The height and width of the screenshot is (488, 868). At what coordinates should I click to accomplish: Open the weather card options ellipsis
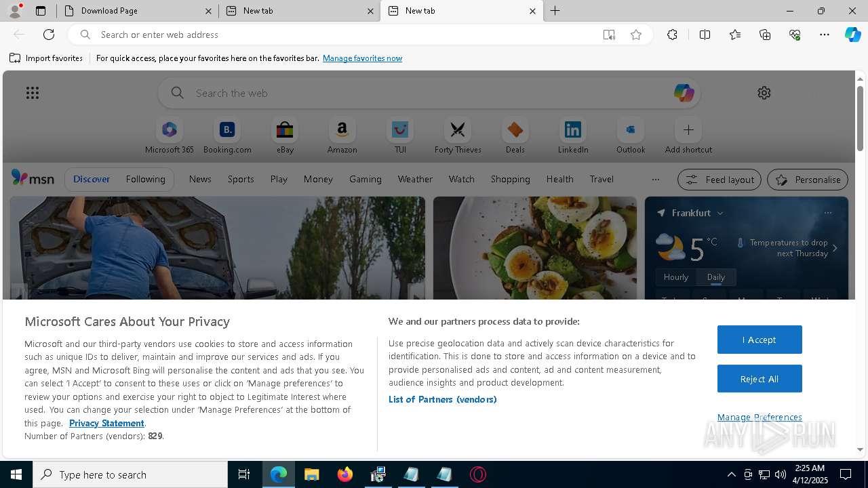pos(827,213)
